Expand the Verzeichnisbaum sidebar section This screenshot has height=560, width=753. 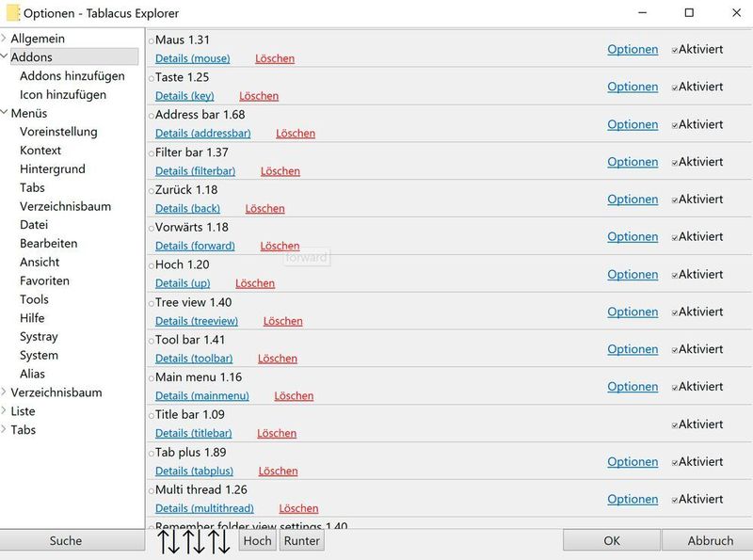pyautogui.click(x=8, y=392)
